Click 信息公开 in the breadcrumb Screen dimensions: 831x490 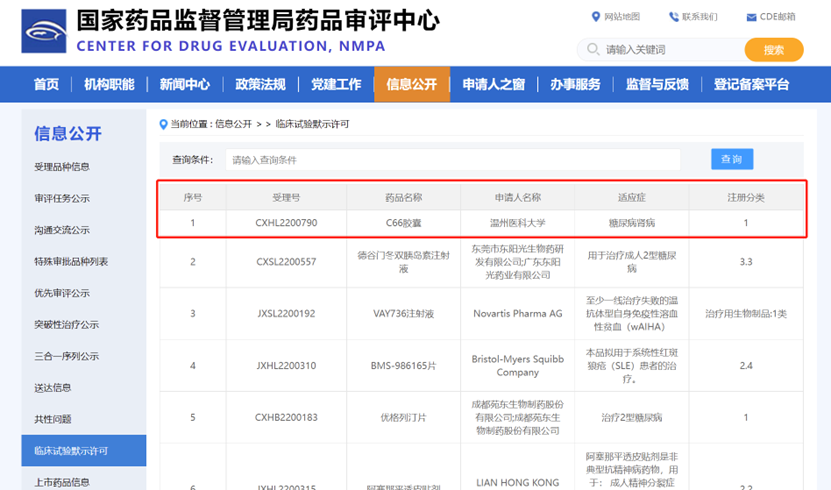pyautogui.click(x=233, y=124)
